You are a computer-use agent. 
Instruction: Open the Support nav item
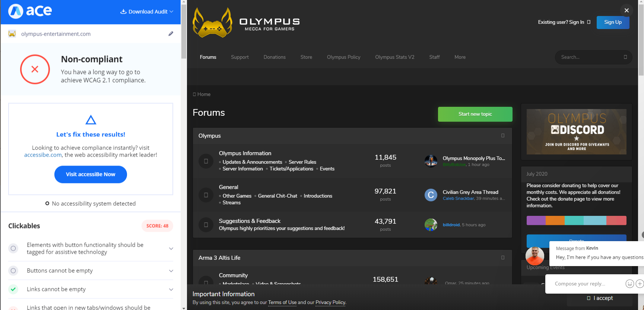coord(240,57)
